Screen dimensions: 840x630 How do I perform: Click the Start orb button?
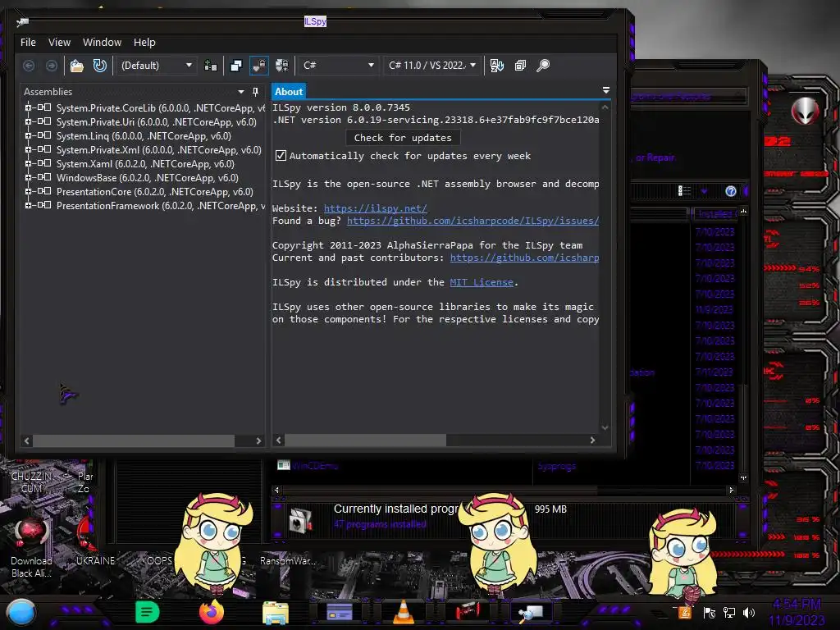tap(21, 612)
